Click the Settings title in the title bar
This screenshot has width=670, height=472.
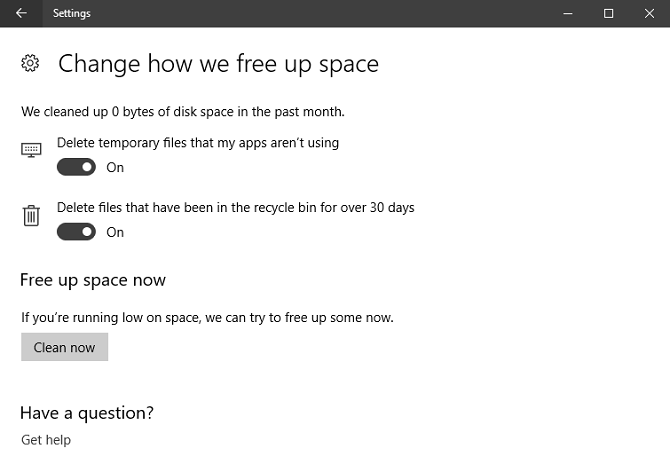point(72,13)
